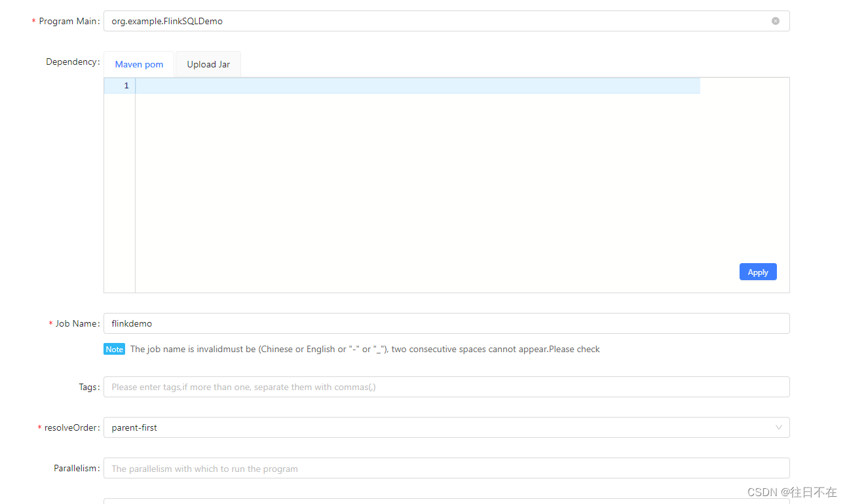Click the Parallelism label
847x504 pixels.
point(77,468)
